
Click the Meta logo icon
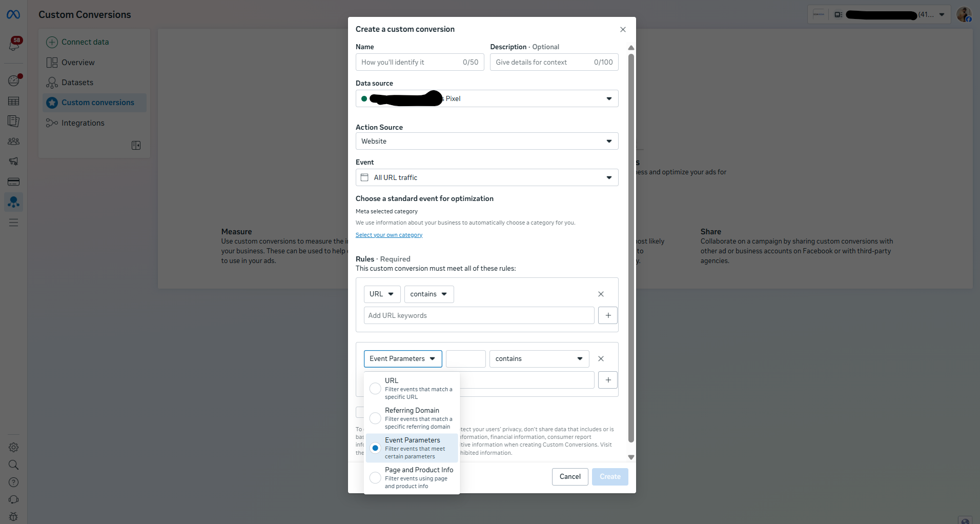point(13,14)
